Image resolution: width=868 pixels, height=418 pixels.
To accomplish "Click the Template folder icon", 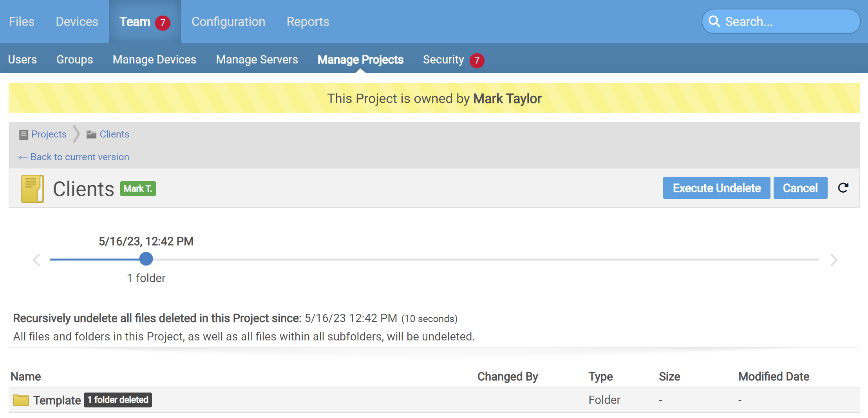I will tap(21, 400).
